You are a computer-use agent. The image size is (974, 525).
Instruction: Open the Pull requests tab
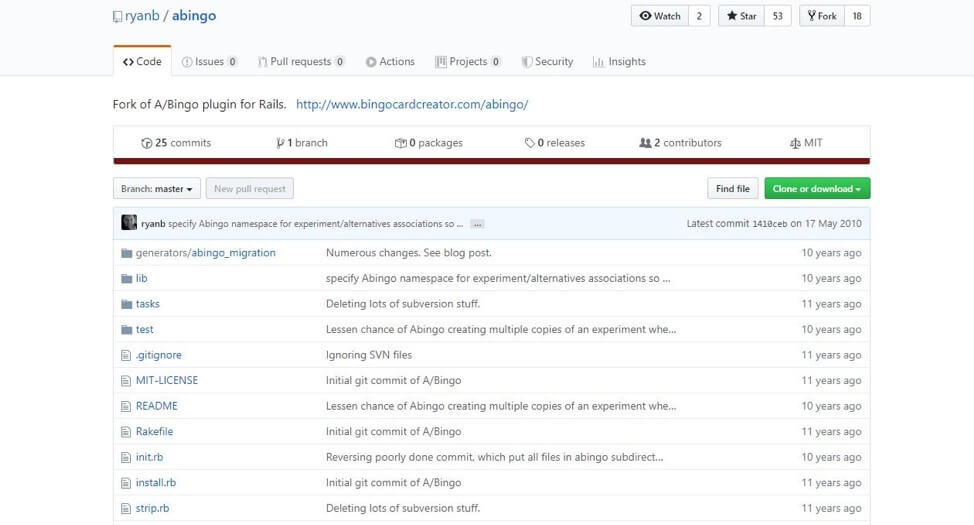click(x=301, y=62)
